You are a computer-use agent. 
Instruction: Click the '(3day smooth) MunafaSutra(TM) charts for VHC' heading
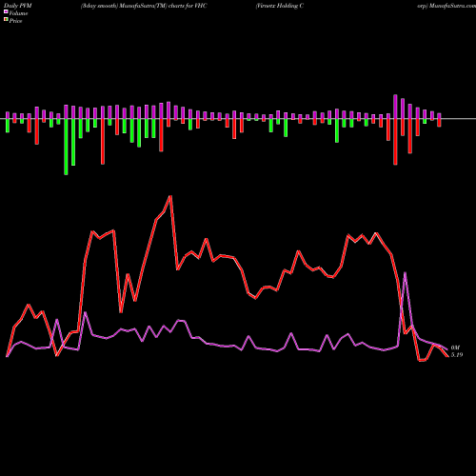coord(144,6)
